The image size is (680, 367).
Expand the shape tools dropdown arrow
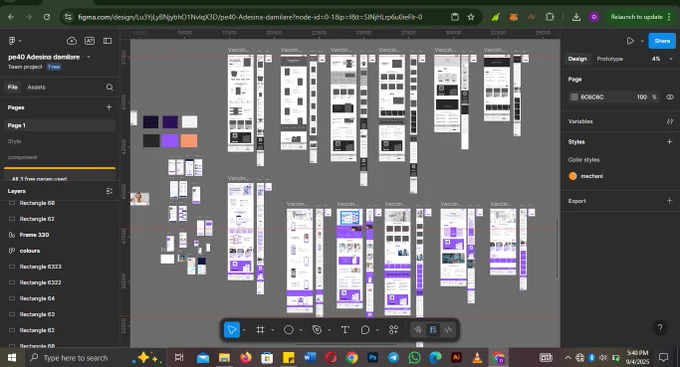point(301,330)
